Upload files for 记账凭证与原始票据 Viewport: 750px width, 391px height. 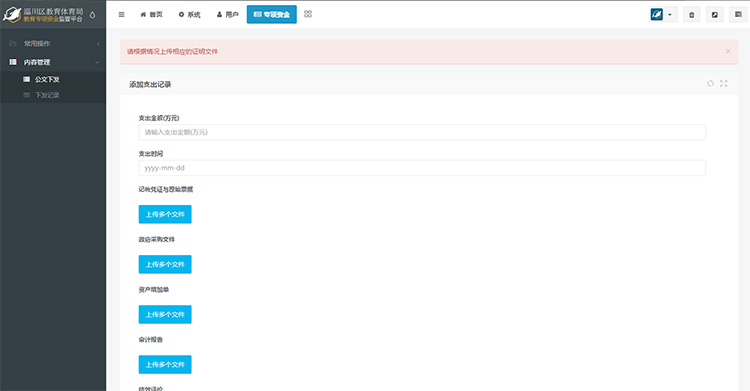pyautogui.click(x=165, y=214)
